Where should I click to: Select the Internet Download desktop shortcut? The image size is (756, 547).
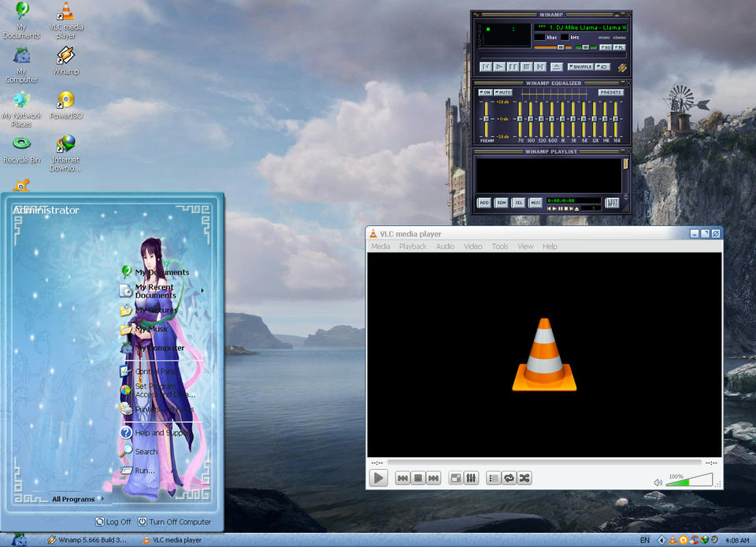pos(65,153)
